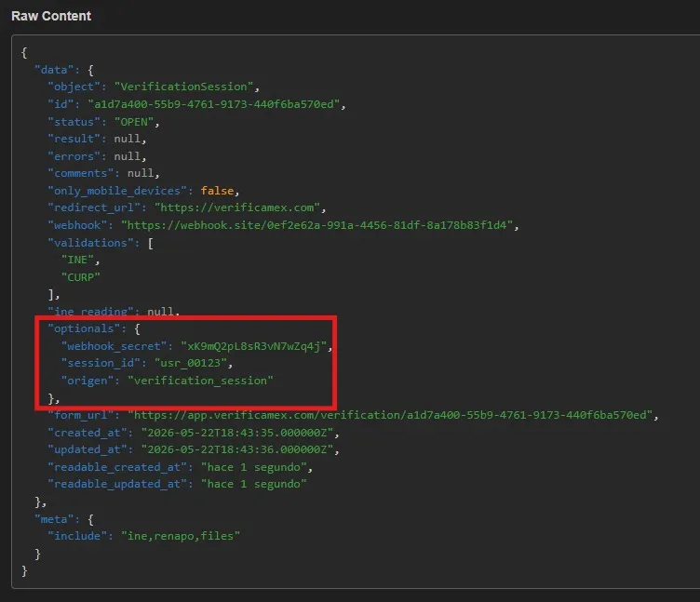Click the "validations" key
The height and width of the screenshot is (602, 700).
tap(90, 243)
